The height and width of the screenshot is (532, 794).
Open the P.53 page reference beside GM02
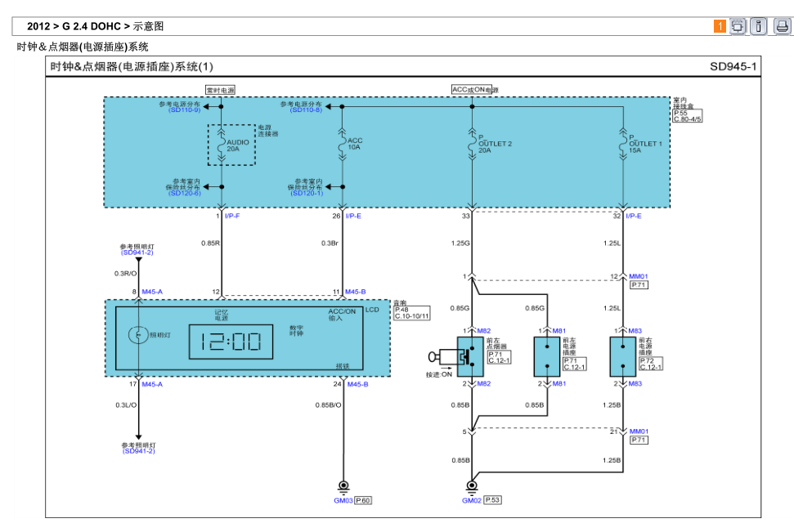tap(493, 500)
